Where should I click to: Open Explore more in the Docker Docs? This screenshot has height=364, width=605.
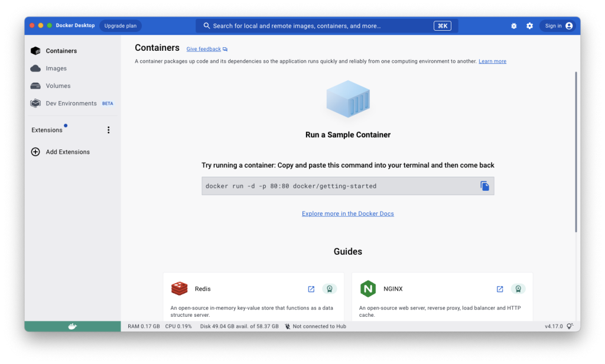click(347, 214)
